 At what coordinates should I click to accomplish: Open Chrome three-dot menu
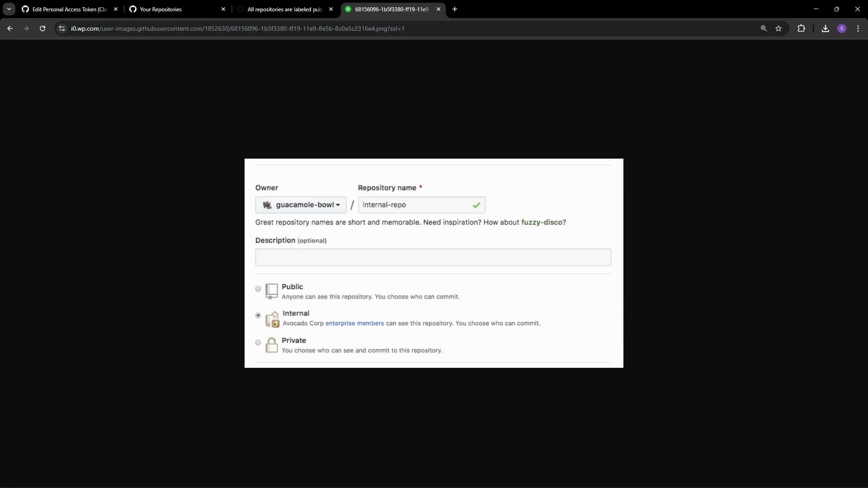coord(858,28)
